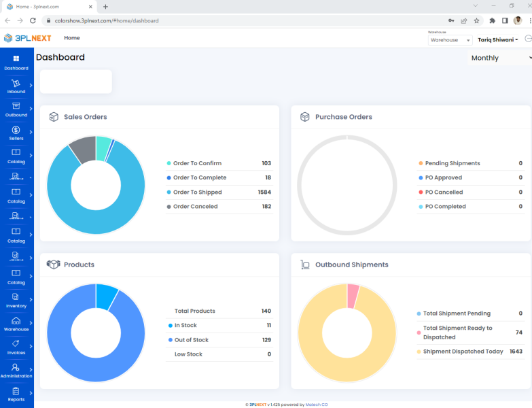The image size is (532, 408).
Task: Click the Order To Shipped legend label
Action: [x=198, y=192]
